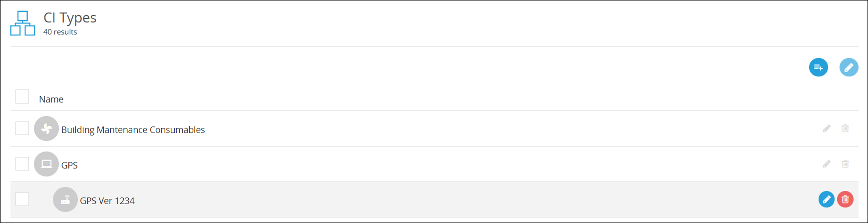
Task: Click the CI Types hierarchy icon
Action: (23, 23)
